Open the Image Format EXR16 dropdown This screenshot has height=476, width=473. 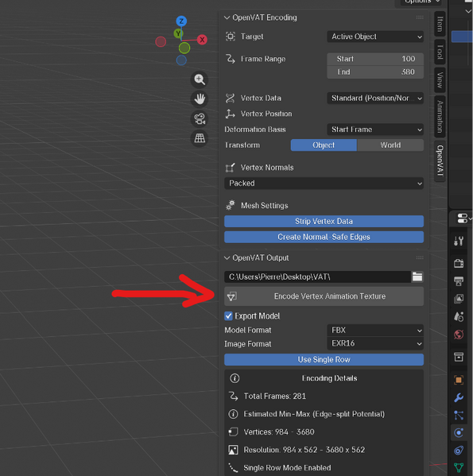point(375,343)
